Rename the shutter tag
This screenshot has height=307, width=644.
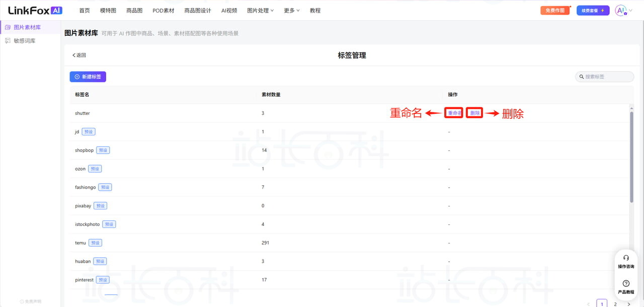click(454, 113)
